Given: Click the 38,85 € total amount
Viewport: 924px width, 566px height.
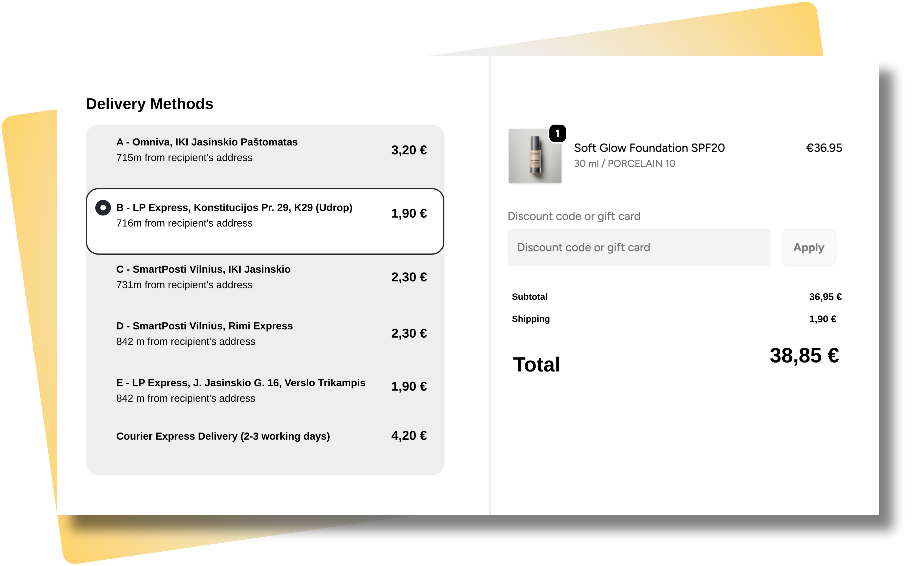Looking at the screenshot, I should [x=804, y=355].
